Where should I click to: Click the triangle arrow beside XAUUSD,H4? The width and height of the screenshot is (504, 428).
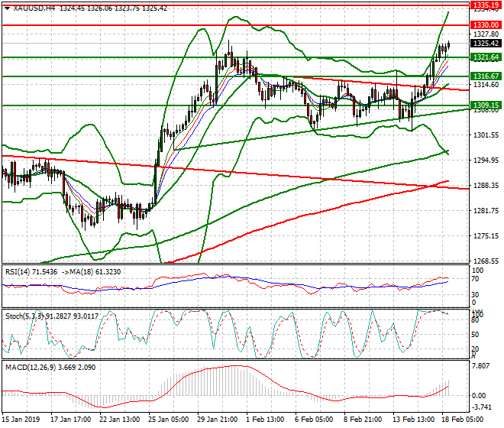tap(8, 8)
